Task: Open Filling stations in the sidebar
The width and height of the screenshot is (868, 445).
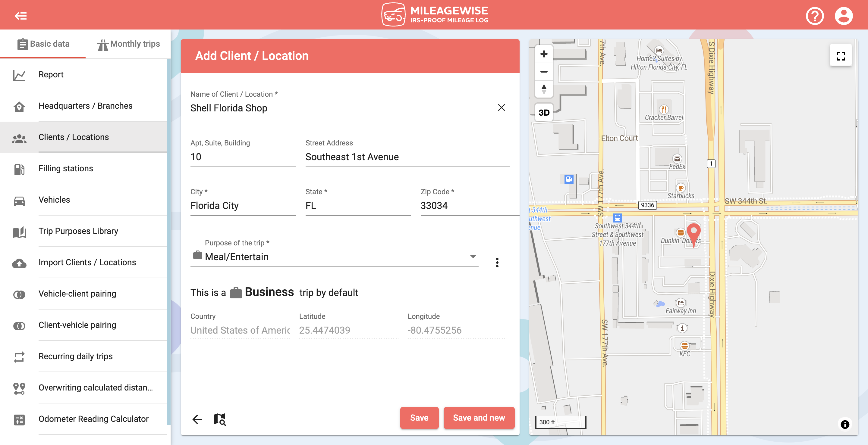Action: tap(66, 168)
